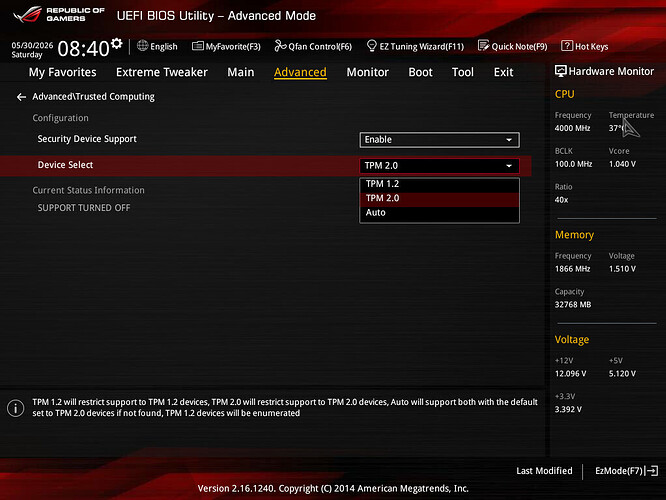Viewport: 666px width, 500px height.
Task: Click MyFavorite(F3) label
Action: 233,46
